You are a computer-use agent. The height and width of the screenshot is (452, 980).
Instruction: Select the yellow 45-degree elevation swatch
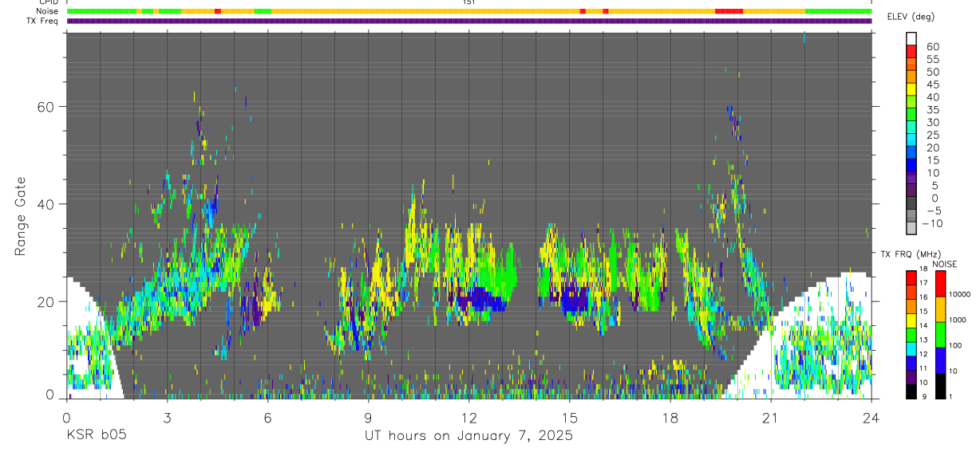click(x=911, y=91)
